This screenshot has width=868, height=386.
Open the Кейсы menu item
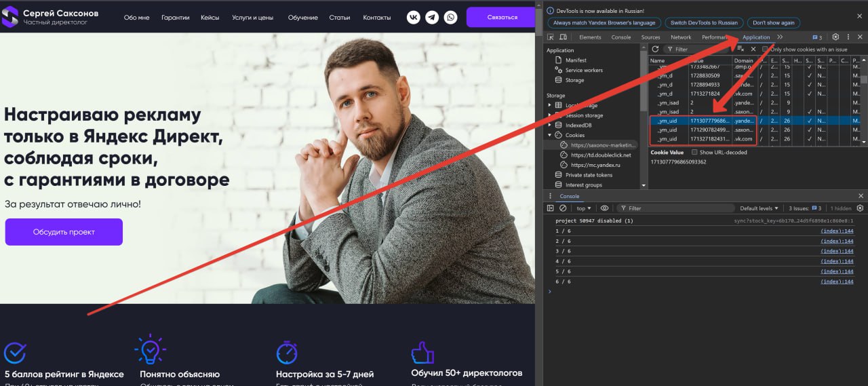pyautogui.click(x=210, y=18)
